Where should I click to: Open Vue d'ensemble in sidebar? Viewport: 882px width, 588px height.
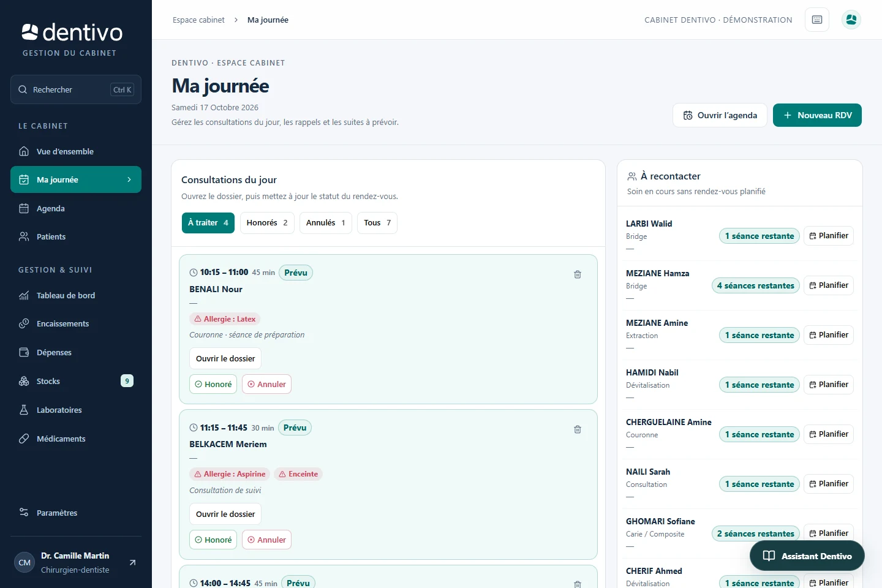click(x=76, y=151)
